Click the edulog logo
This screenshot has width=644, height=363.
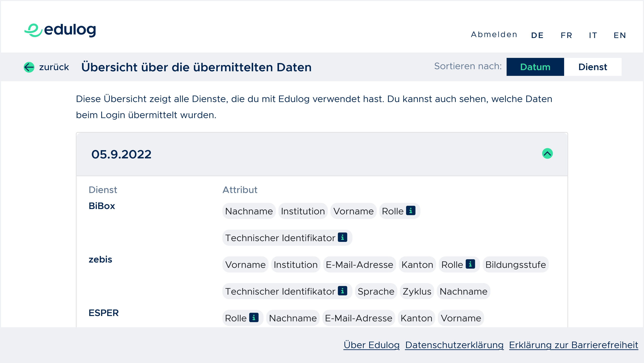pos(60,30)
